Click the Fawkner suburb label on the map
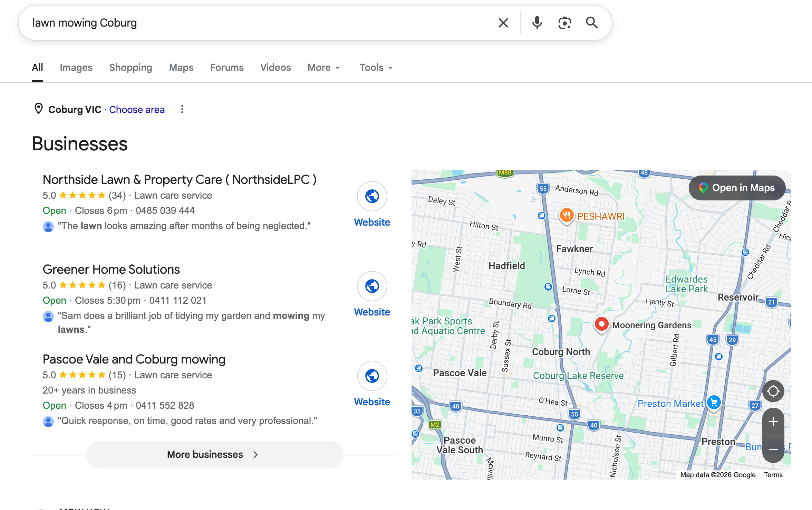 [574, 249]
